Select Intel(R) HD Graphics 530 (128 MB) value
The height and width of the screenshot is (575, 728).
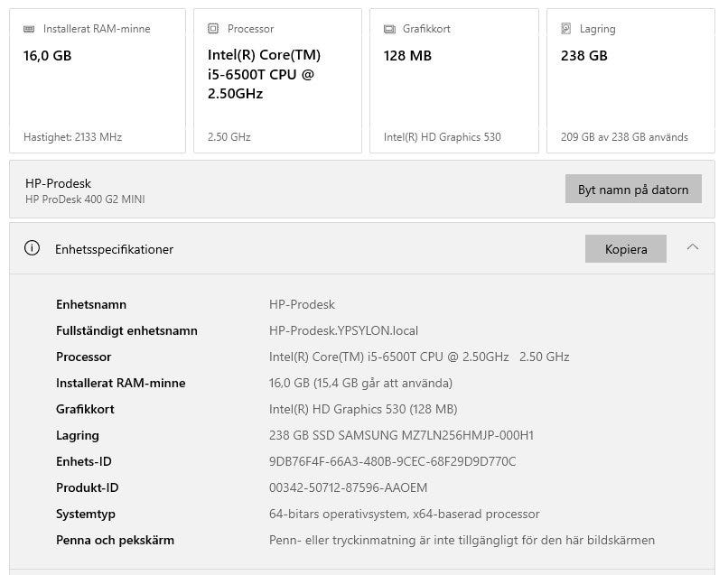(x=363, y=409)
